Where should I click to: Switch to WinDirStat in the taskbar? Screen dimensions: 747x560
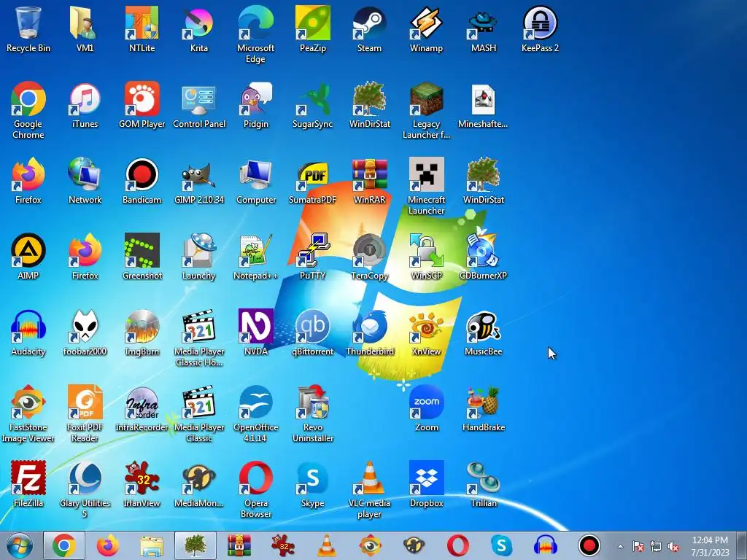click(x=195, y=545)
